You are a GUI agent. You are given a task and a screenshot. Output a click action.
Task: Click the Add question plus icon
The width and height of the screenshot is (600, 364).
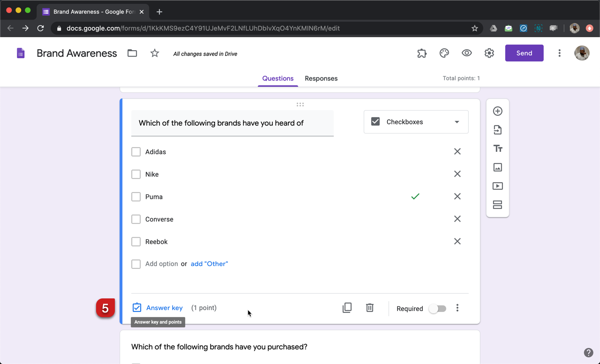tap(497, 111)
